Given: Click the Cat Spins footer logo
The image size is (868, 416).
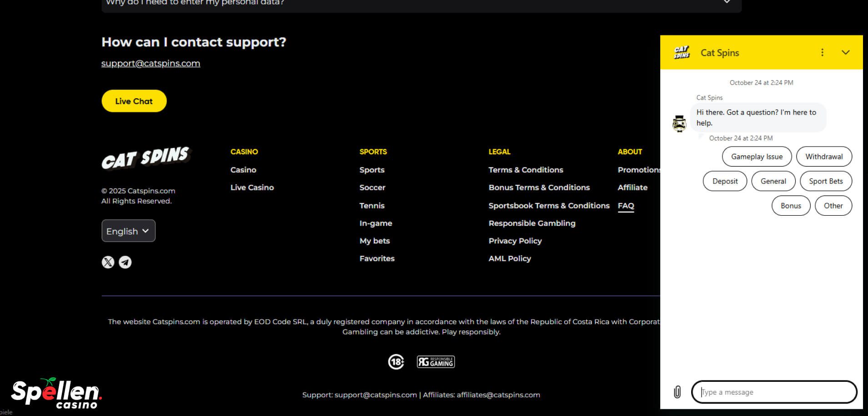Looking at the screenshot, I should 146,158.
